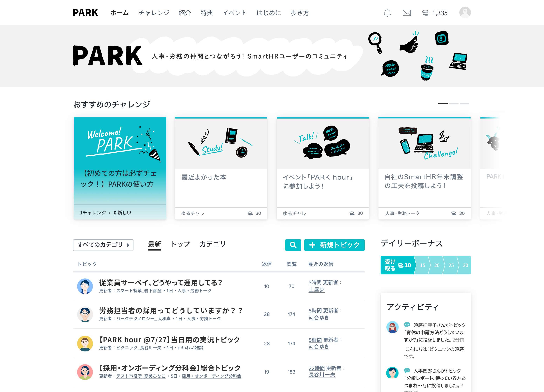Switch to the カテゴリ tab
Image resolution: width=544 pixels, height=392 pixels.
click(212, 244)
